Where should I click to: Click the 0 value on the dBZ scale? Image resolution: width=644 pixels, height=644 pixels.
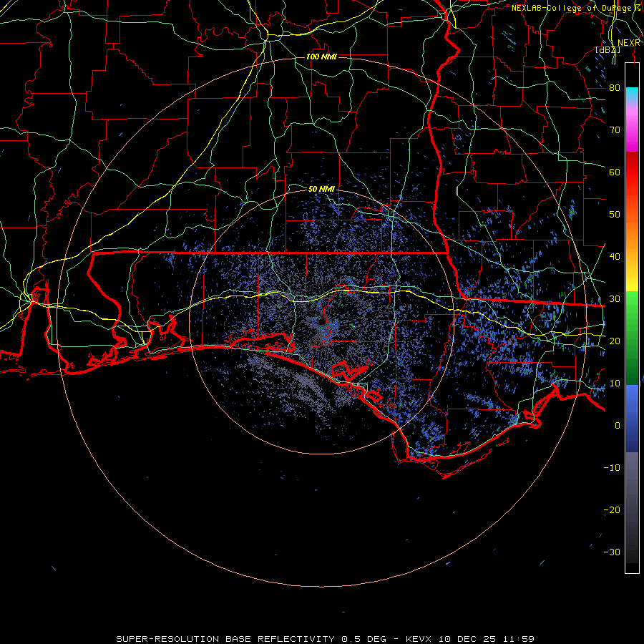coord(617,426)
